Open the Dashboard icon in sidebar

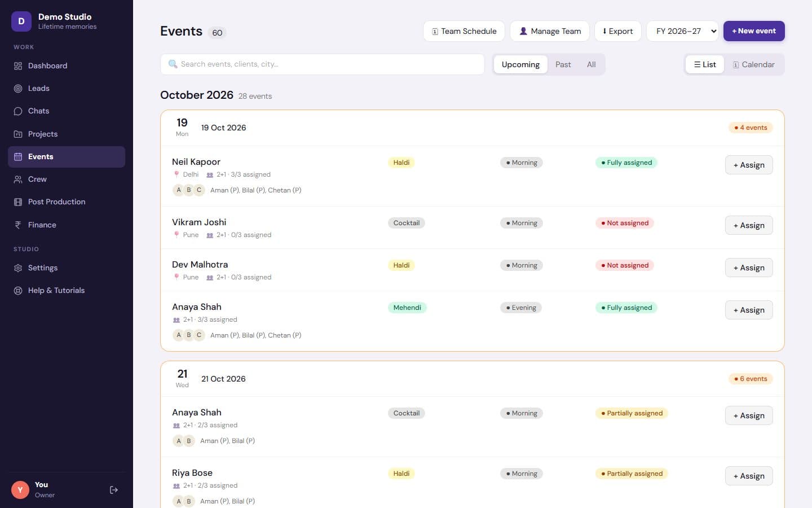(x=18, y=66)
